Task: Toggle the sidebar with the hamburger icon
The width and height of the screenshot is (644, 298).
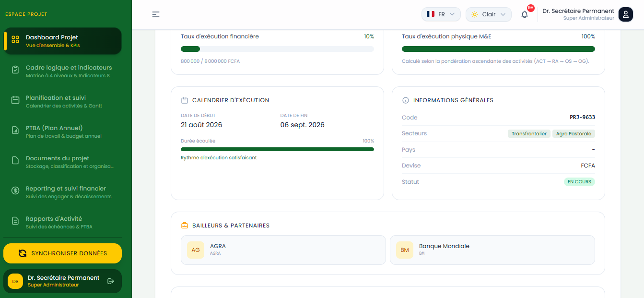Action: coord(156,14)
